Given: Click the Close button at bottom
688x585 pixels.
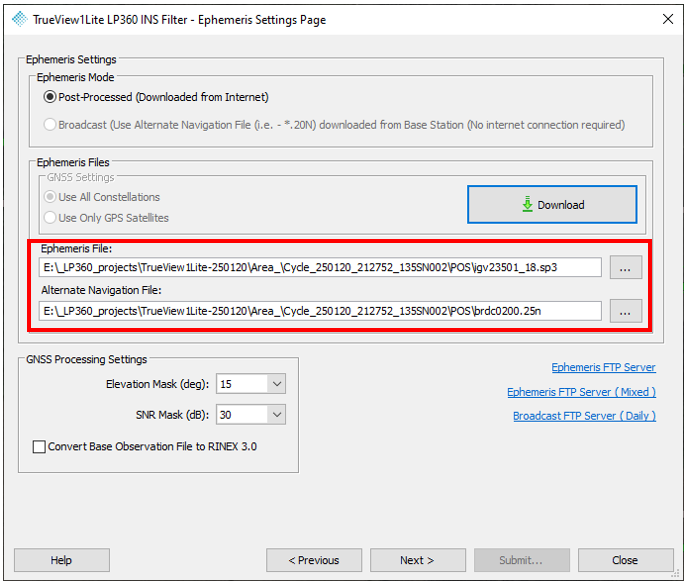Looking at the screenshot, I should coord(625,560).
